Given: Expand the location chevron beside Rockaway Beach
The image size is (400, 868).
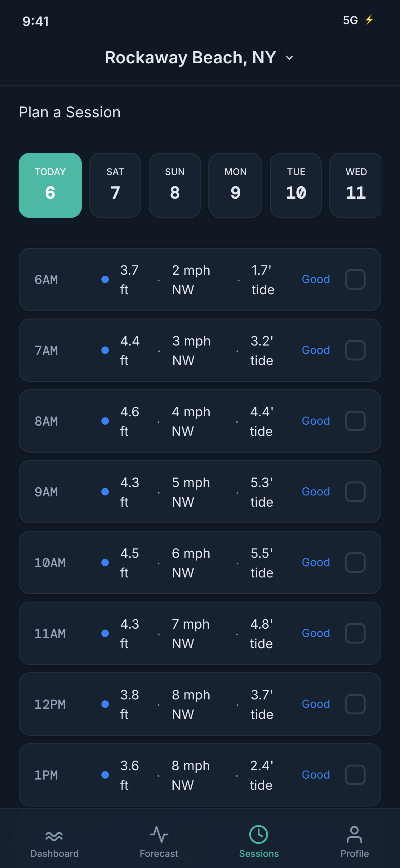Looking at the screenshot, I should (289, 58).
